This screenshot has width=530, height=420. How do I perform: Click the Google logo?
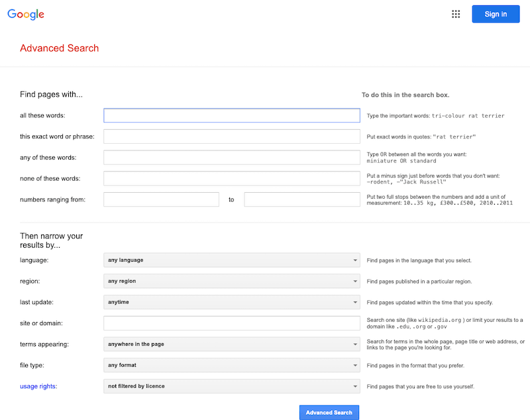tap(25, 14)
